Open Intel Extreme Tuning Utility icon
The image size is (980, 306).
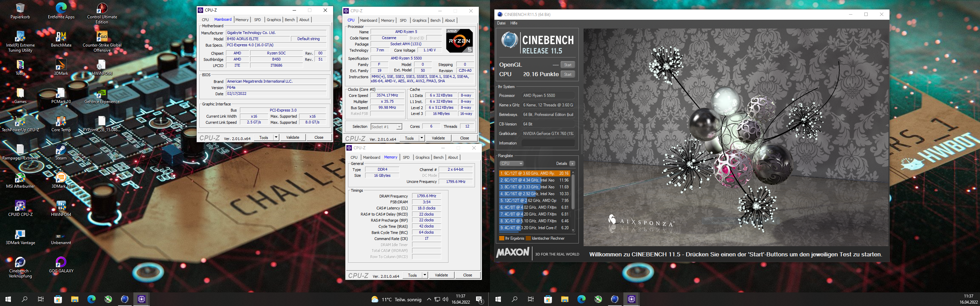[20, 42]
